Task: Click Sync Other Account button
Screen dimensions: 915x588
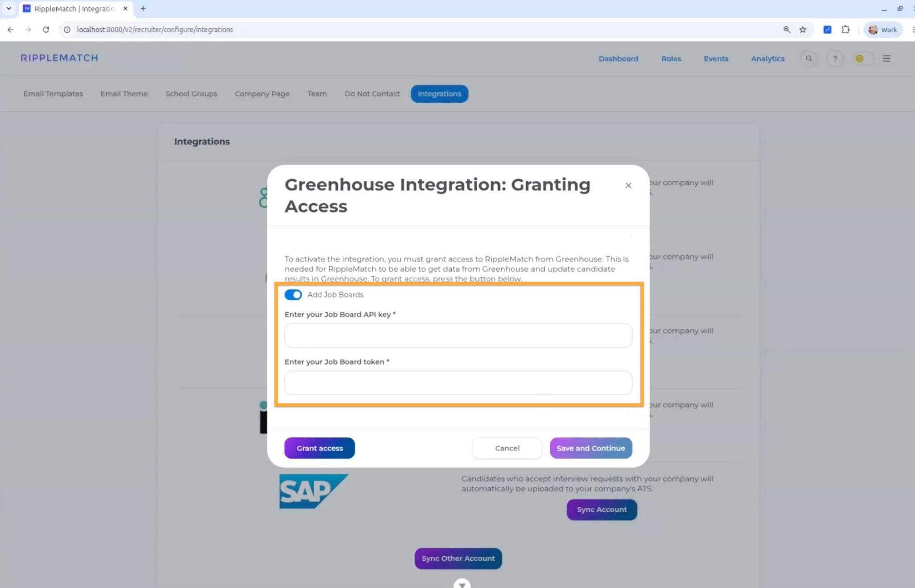Action: (458, 559)
